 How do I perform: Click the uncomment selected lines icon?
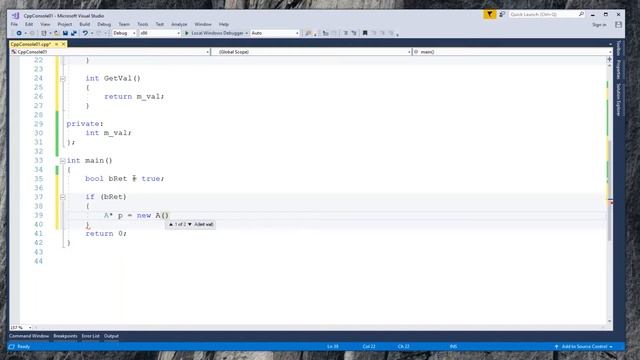pyautogui.click(x=354, y=33)
